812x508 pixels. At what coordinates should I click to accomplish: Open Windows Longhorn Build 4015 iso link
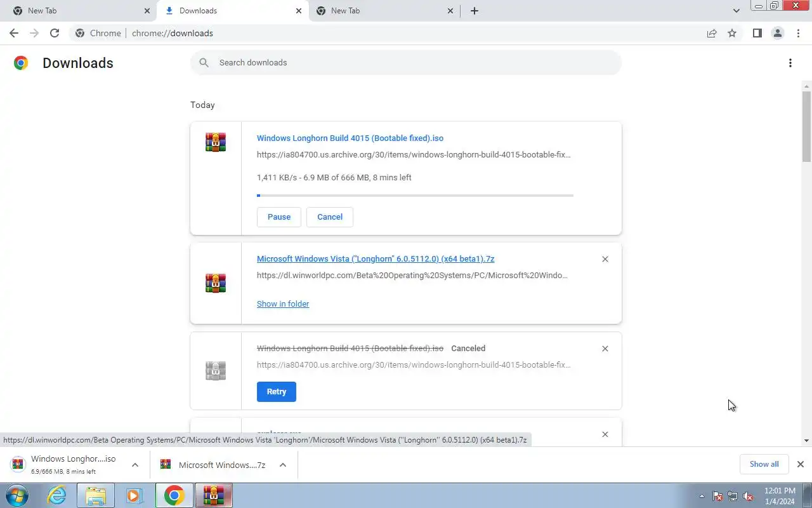(x=350, y=138)
